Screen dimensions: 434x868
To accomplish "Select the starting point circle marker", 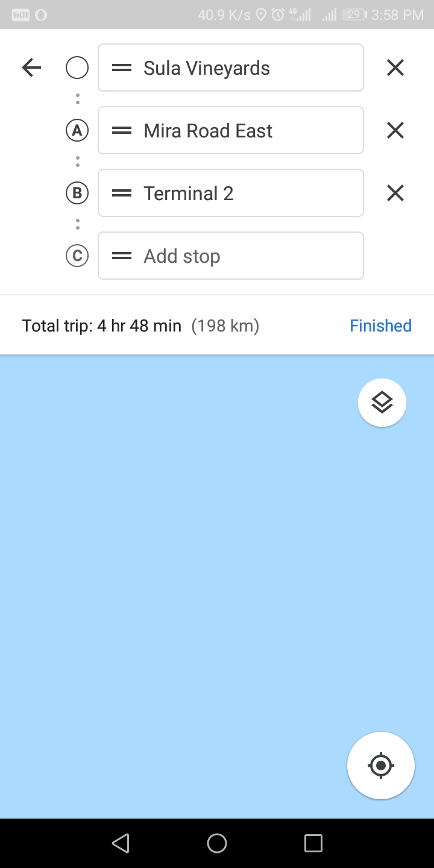I will coord(77,68).
